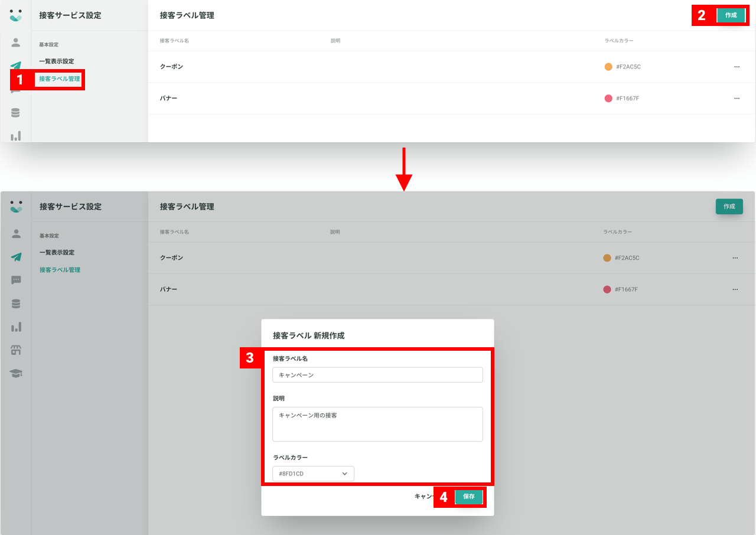This screenshot has width=756, height=535.
Task: Open the user icon in lower screenshot sidebar
Action: tap(16, 234)
